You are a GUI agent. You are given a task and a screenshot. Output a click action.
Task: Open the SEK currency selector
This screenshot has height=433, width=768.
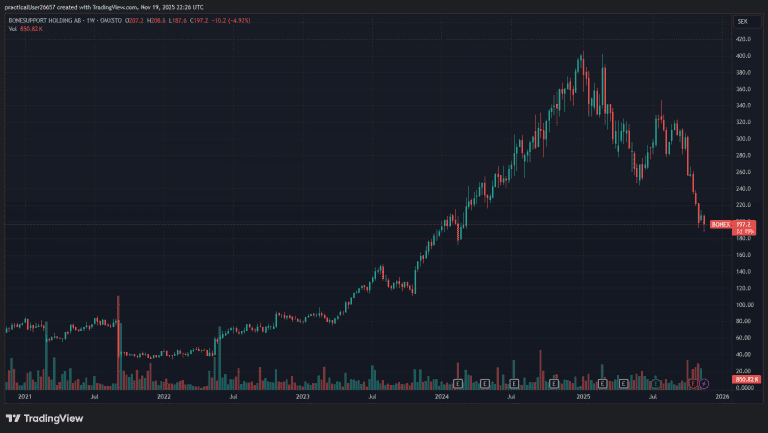(x=742, y=21)
